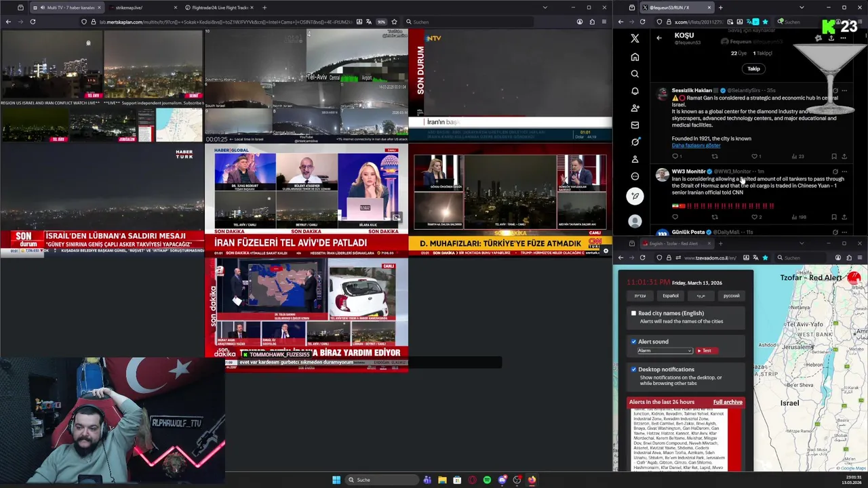Image resolution: width=868 pixels, height=488 pixels.
Task: Open X Messages envelope icon
Action: (635, 125)
